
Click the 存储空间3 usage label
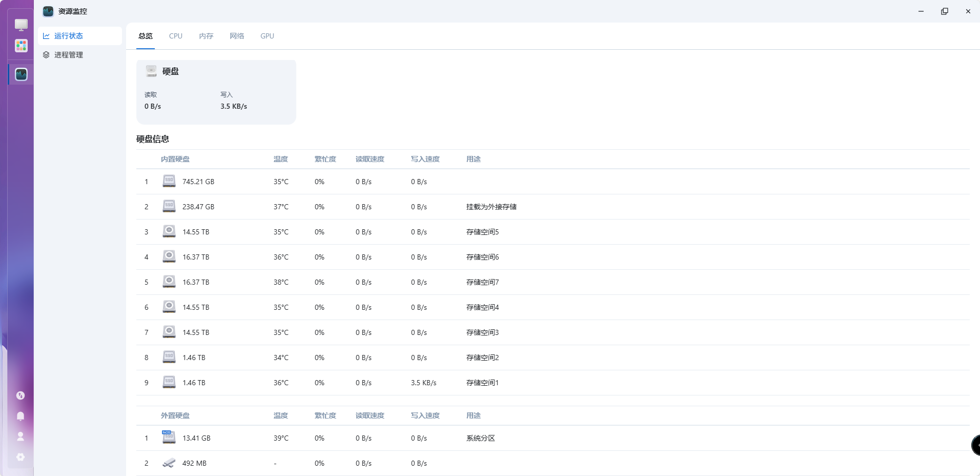pos(483,332)
